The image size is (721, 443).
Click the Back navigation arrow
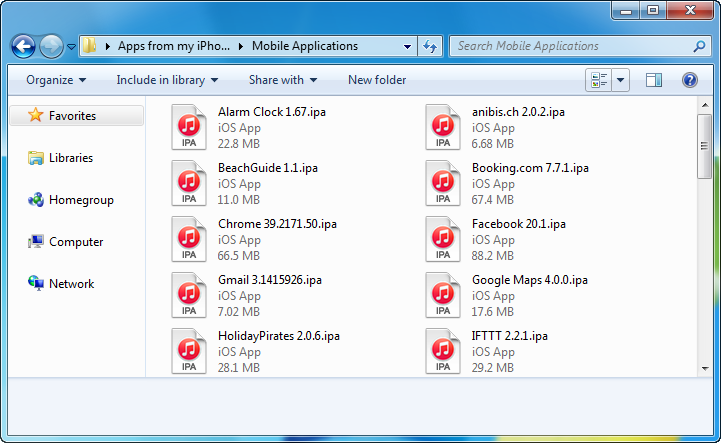[x=23, y=46]
